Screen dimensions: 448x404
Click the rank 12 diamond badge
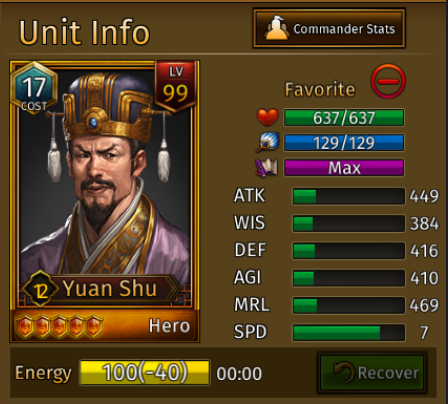pyautogui.click(x=41, y=289)
